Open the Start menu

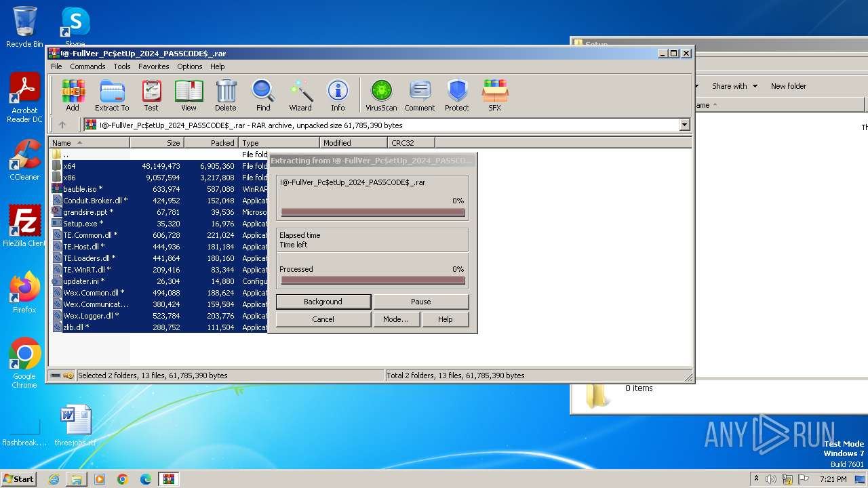point(19,479)
